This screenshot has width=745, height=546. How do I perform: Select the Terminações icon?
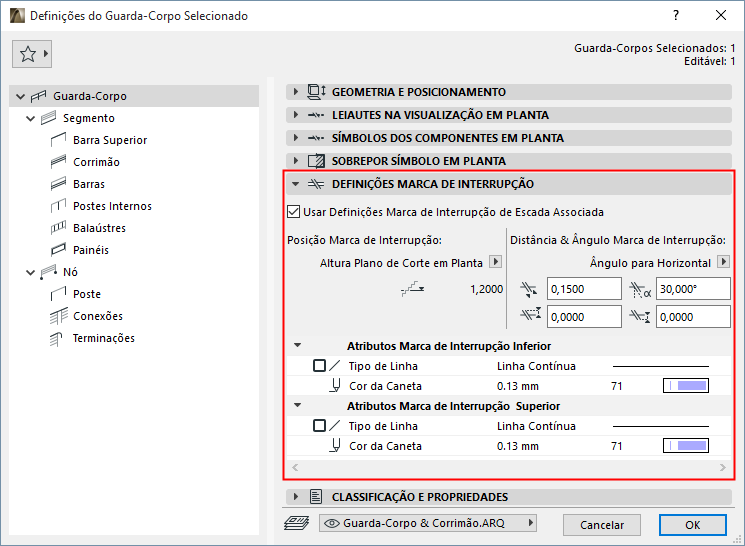[x=56, y=338]
